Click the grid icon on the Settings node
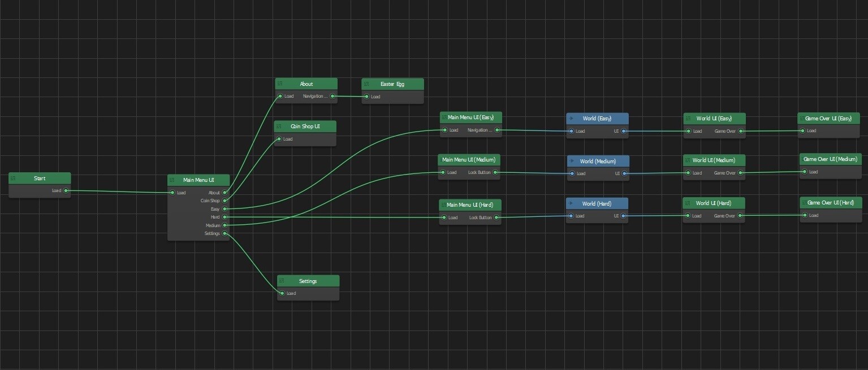868x370 pixels. coord(281,281)
